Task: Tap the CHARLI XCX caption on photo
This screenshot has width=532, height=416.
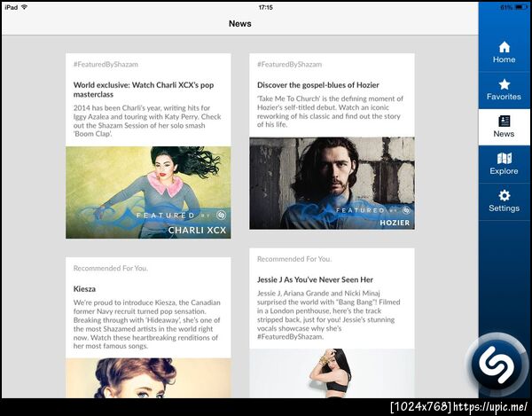Action: [x=197, y=231]
